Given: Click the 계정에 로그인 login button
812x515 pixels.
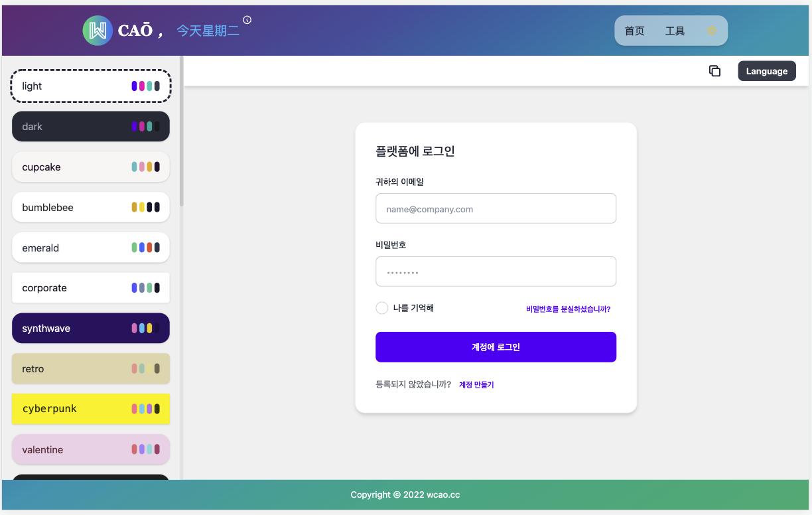Looking at the screenshot, I should tap(496, 346).
